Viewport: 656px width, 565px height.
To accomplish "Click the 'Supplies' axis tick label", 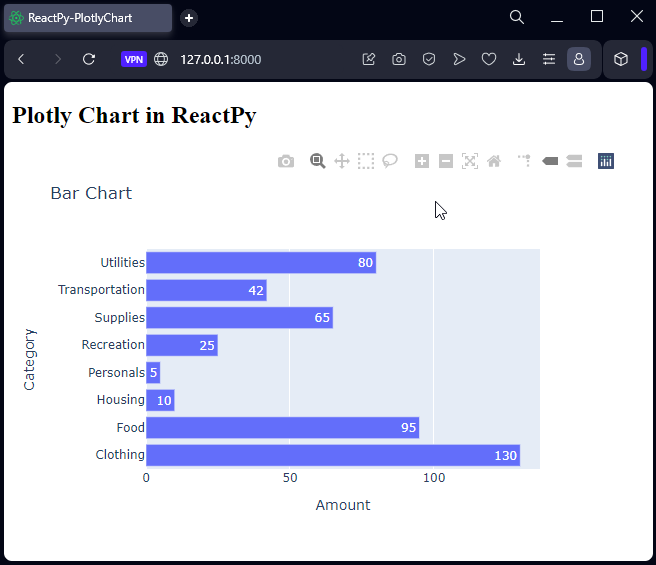I will 120,318.
